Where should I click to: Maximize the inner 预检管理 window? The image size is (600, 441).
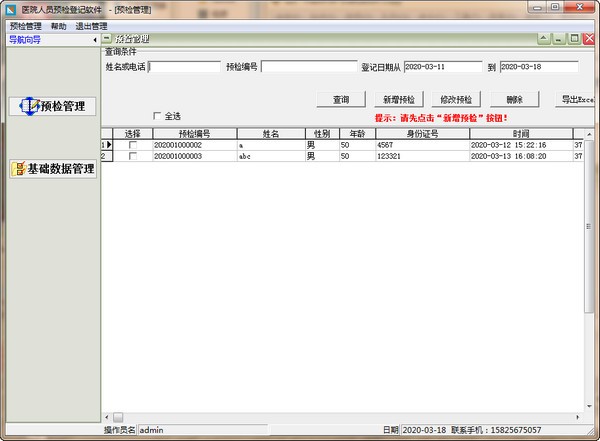tap(574, 39)
